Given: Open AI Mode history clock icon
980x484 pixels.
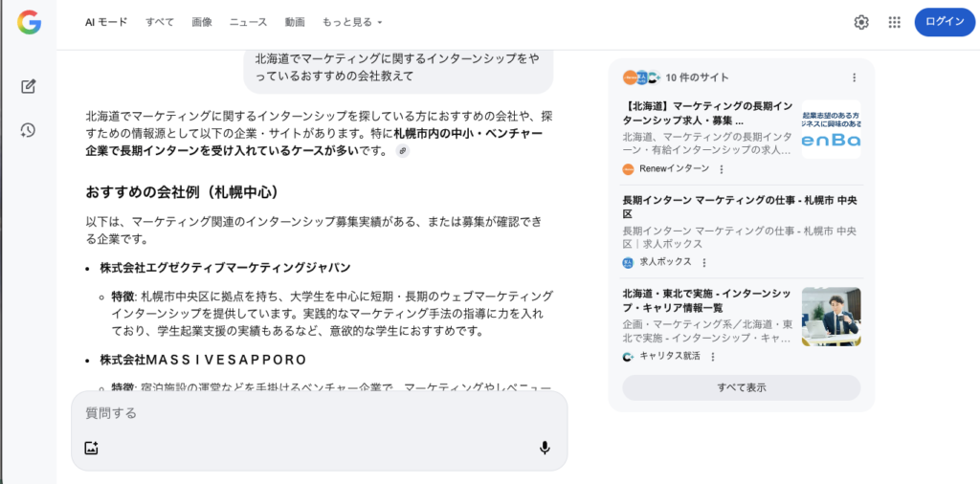Looking at the screenshot, I should [x=29, y=130].
